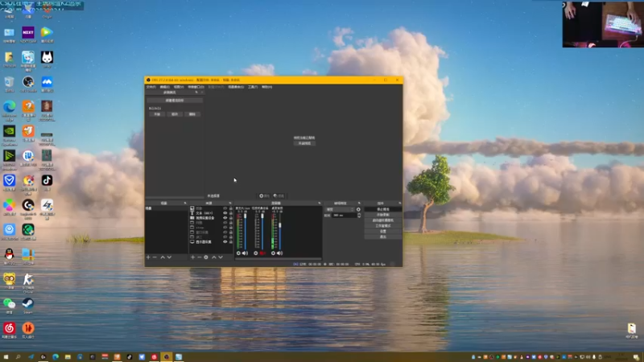Open Microsoft Edge desktop shortcut
This screenshot has width=644, height=362.
pyautogui.click(x=9, y=109)
